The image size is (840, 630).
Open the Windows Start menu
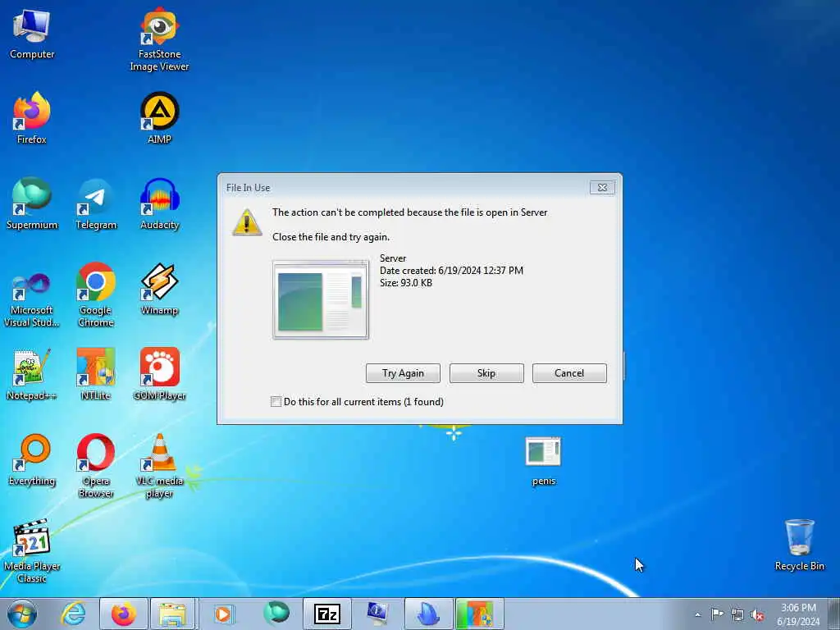22,614
